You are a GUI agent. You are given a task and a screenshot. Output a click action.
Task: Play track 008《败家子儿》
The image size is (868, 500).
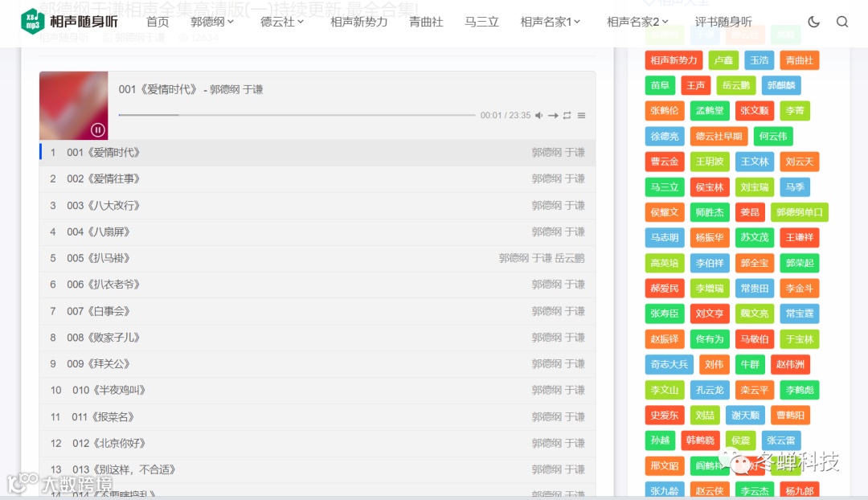click(x=317, y=337)
